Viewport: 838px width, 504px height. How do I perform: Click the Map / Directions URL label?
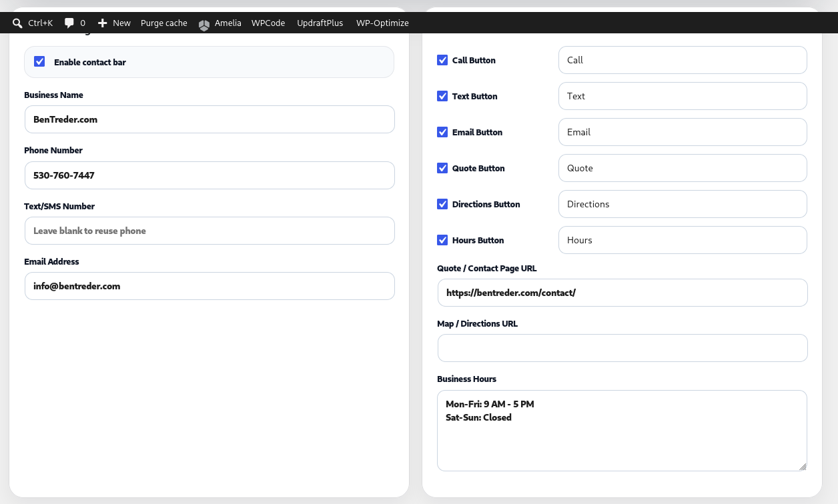point(477,323)
